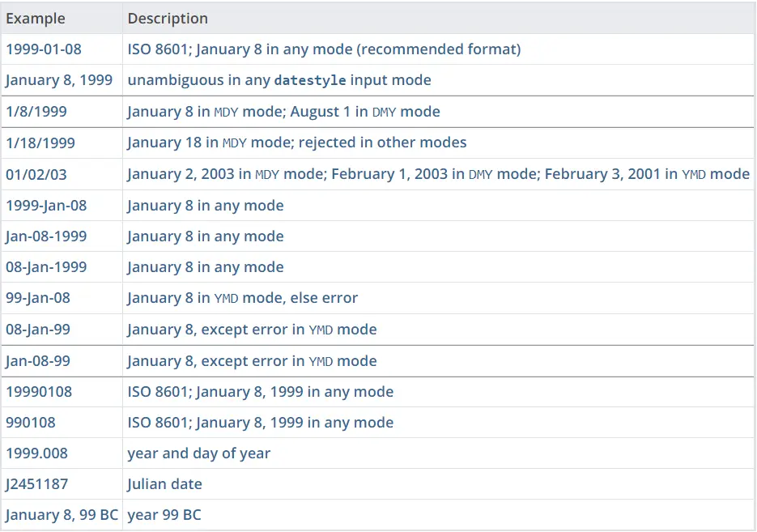Click 'January 8 in YMD mode, else error'
Viewport: 757px width, 532px height.
(242, 298)
